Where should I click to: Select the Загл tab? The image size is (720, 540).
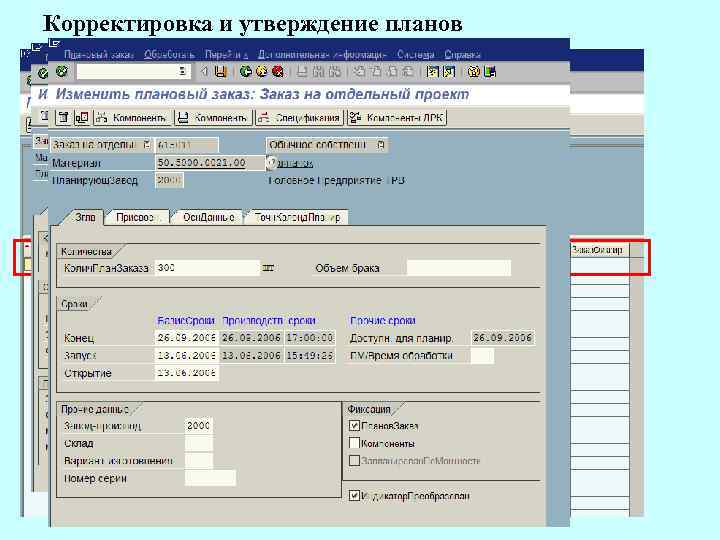pyautogui.click(x=85, y=217)
